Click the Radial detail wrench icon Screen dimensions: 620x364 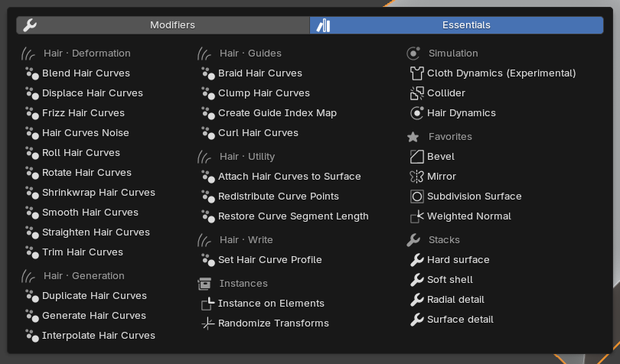pyautogui.click(x=416, y=300)
